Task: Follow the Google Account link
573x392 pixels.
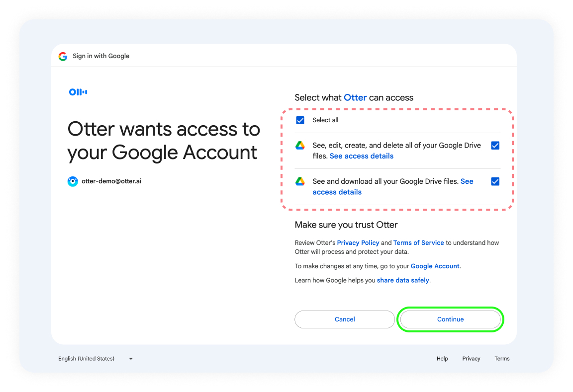Action: (435, 266)
